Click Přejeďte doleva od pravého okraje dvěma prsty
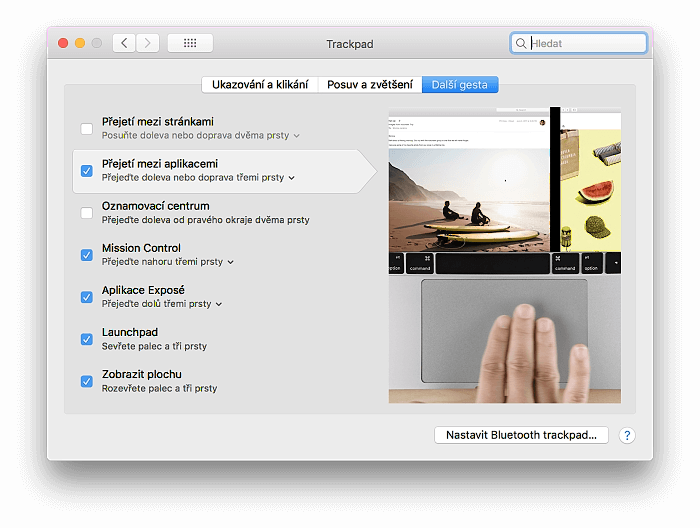700x528 pixels. [205, 220]
